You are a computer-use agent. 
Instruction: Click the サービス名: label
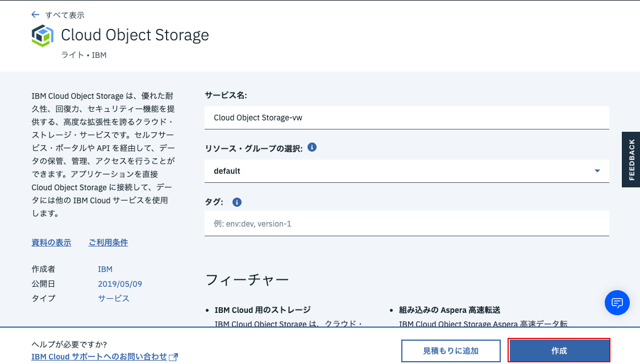[226, 95]
